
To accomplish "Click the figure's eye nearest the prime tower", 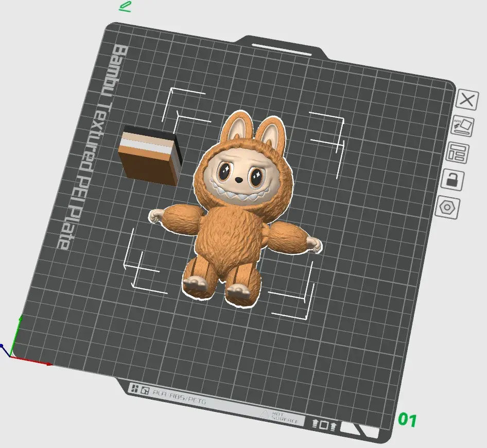I will click(225, 173).
